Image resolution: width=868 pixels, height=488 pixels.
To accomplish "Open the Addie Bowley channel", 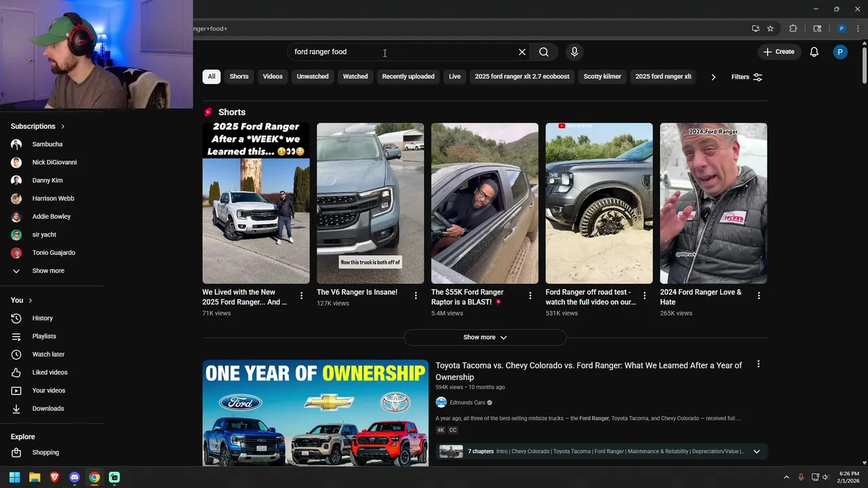I will click(x=52, y=216).
